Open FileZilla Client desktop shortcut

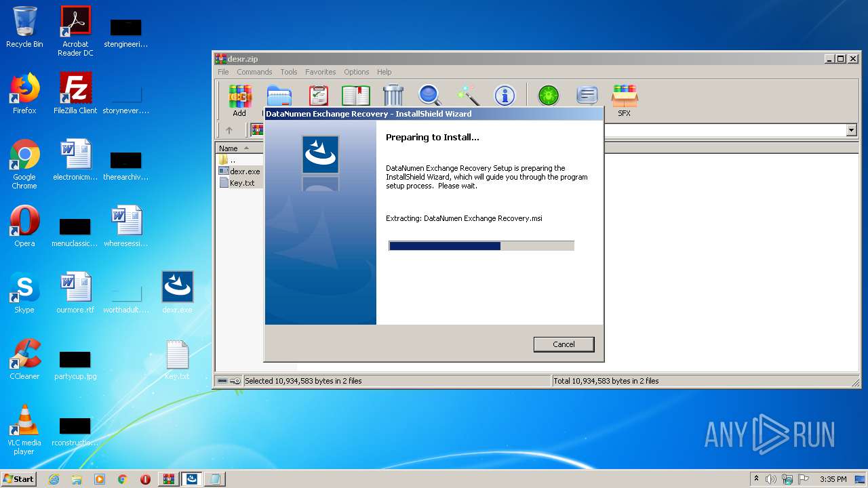[x=75, y=94]
